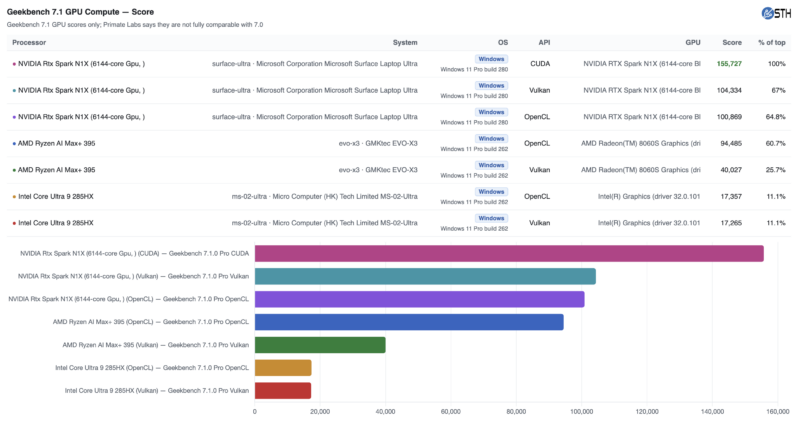Click the 67% of top cell

778,90
